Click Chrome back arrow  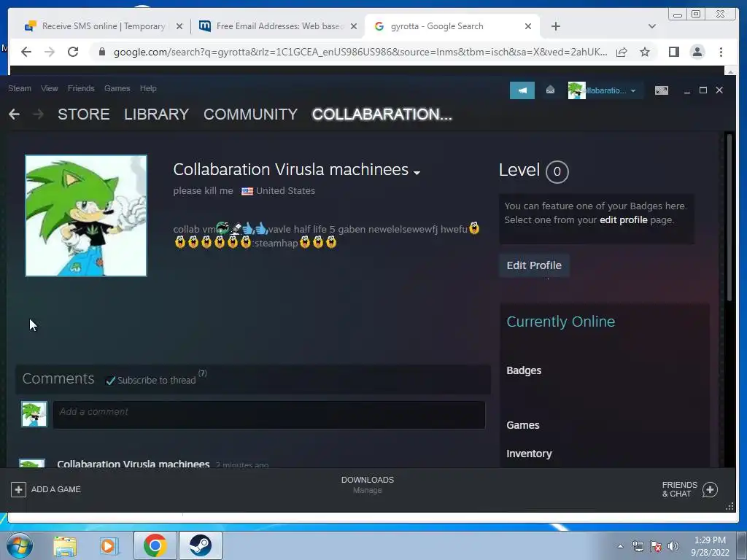[26, 52]
